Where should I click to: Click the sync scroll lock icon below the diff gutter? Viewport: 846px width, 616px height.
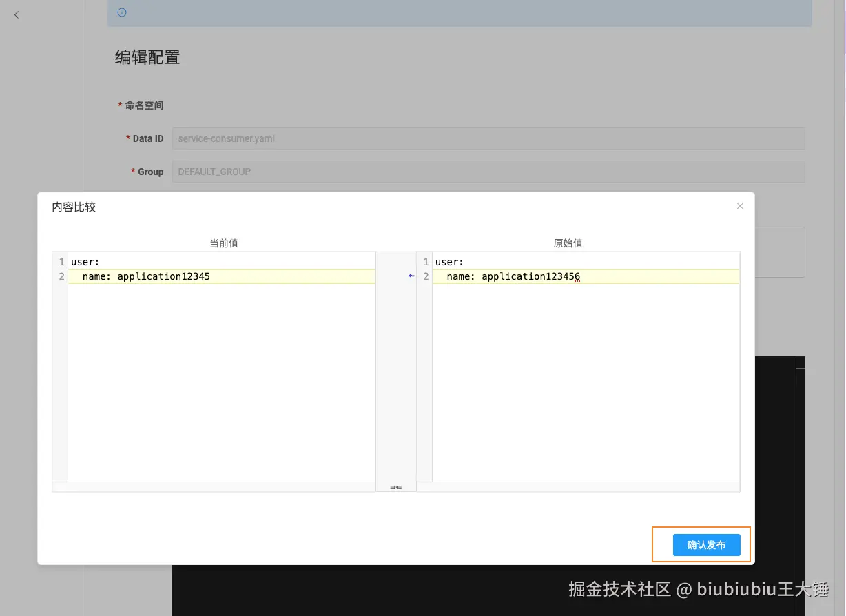(x=396, y=487)
